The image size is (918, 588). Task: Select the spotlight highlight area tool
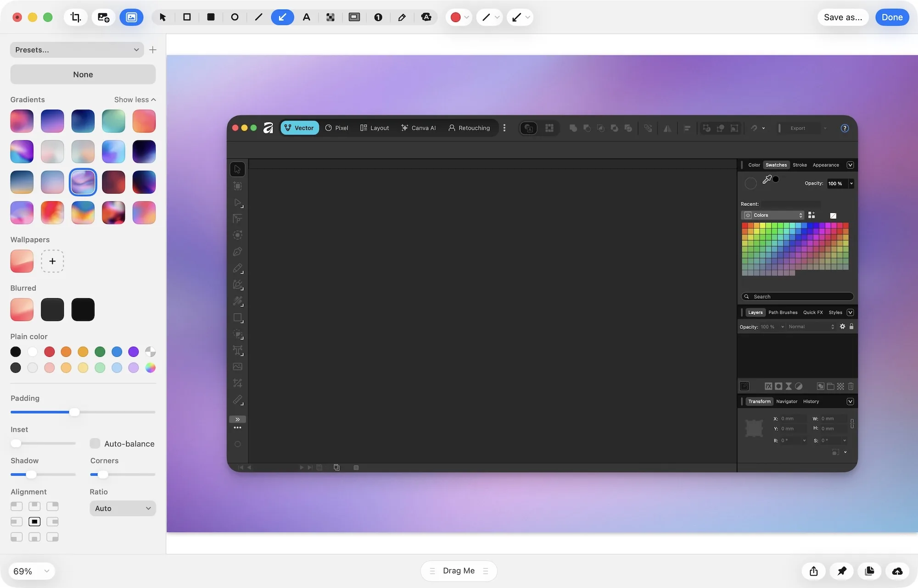354,17
